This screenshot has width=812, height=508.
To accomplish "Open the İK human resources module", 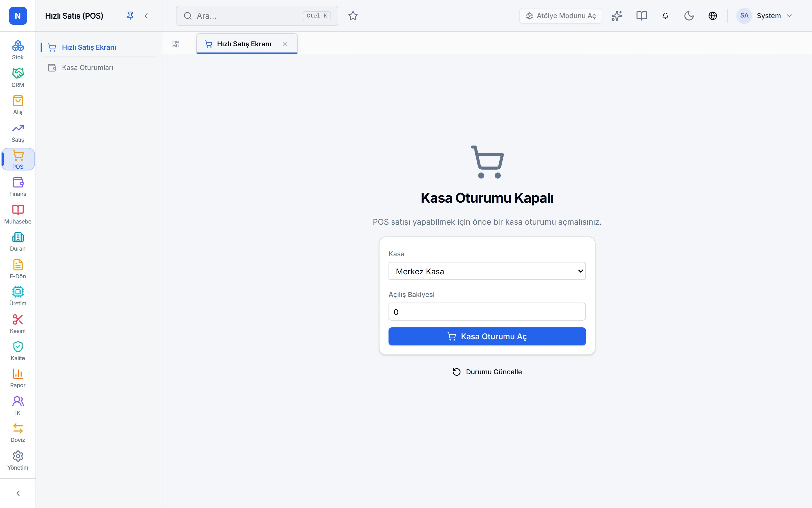I will [18, 406].
